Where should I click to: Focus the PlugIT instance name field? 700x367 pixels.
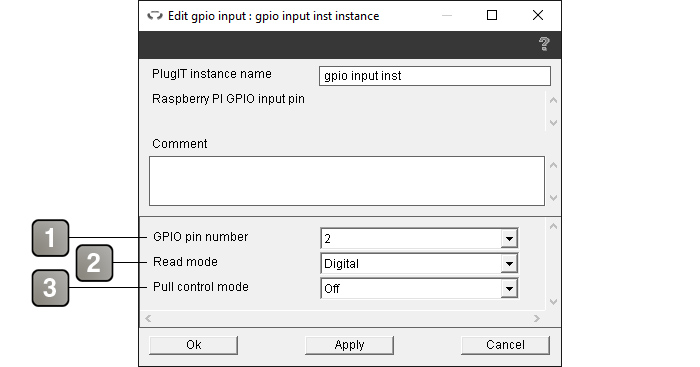(x=435, y=76)
